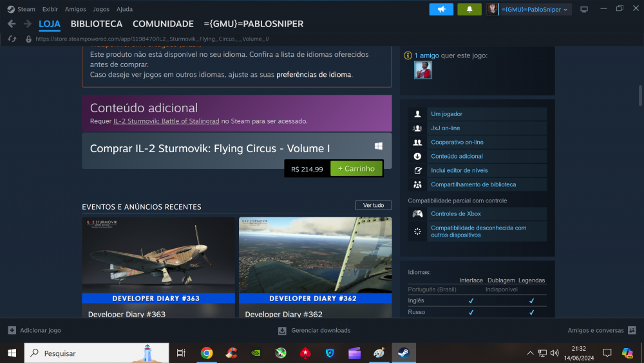Go forward with the right arrow button
Screen dimensions: 644x363
(28, 24)
